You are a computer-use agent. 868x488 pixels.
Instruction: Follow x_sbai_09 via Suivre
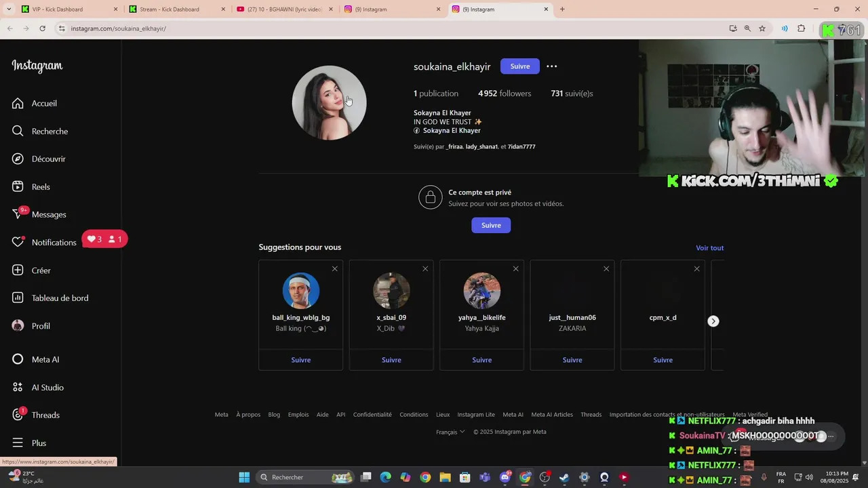[391, 360]
